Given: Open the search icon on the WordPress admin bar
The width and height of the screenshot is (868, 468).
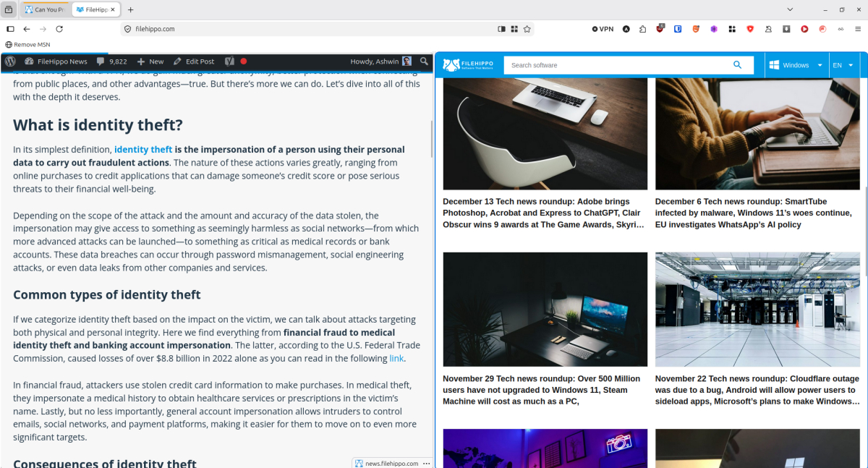Looking at the screenshot, I should 424,61.
